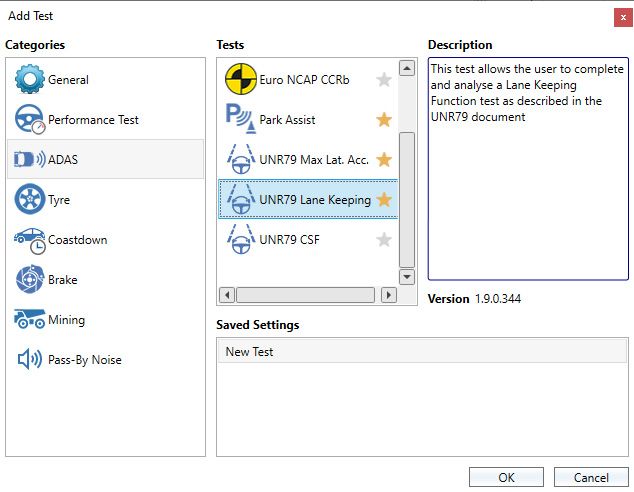Select the UNR79 CSF test entry
This screenshot has width=634, height=492.
point(308,240)
